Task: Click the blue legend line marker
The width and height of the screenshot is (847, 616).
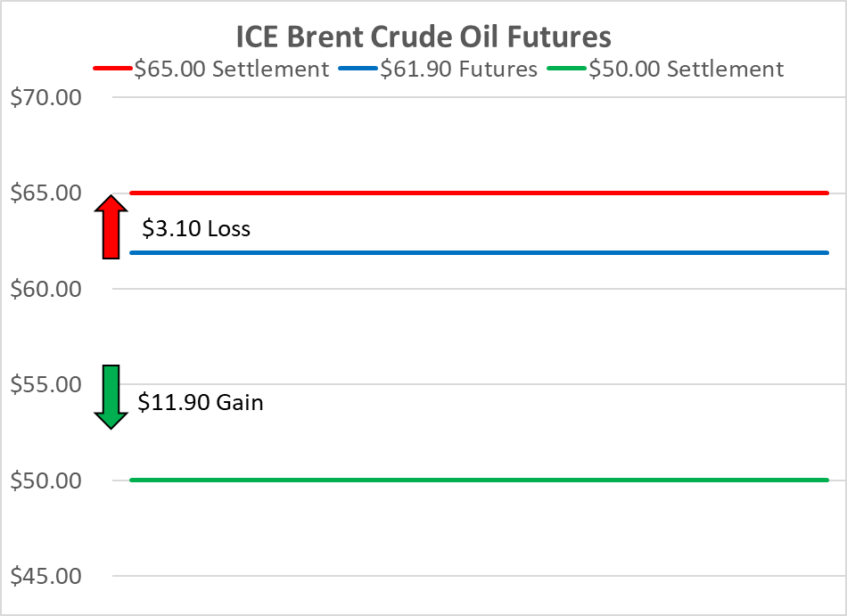Action: [358, 70]
